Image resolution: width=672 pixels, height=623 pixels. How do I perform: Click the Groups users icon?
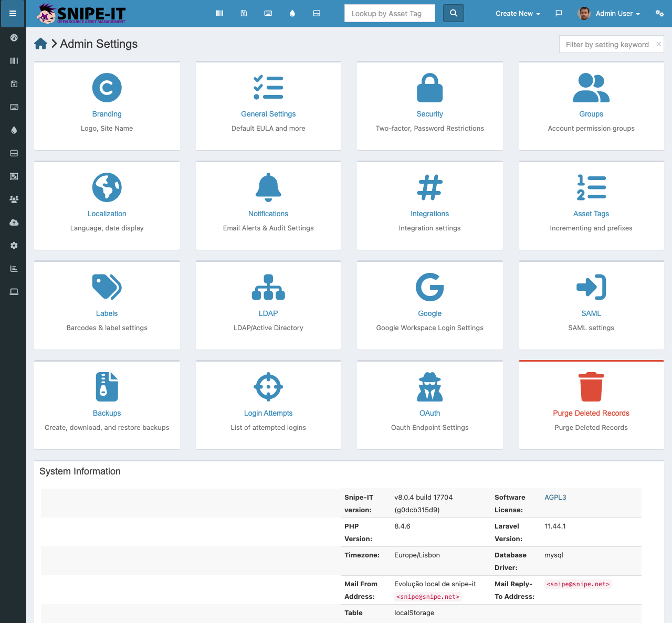(591, 88)
